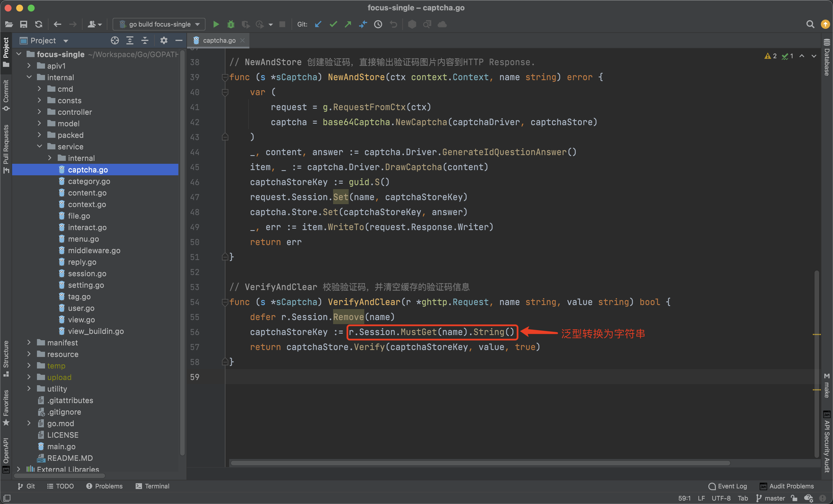833x504 pixels.
Task: Click the editor horizontal scrollbar
Action: click(x=480, y=463)
